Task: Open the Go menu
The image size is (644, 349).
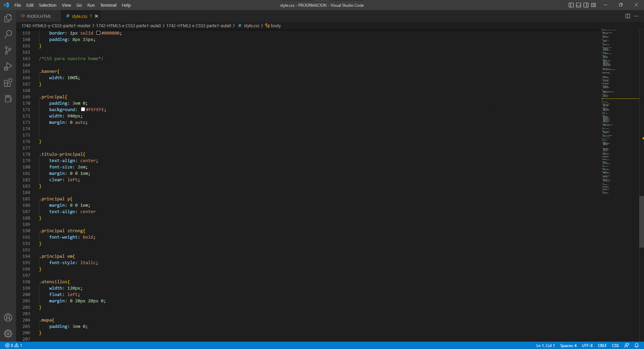Action: (79, 5)
